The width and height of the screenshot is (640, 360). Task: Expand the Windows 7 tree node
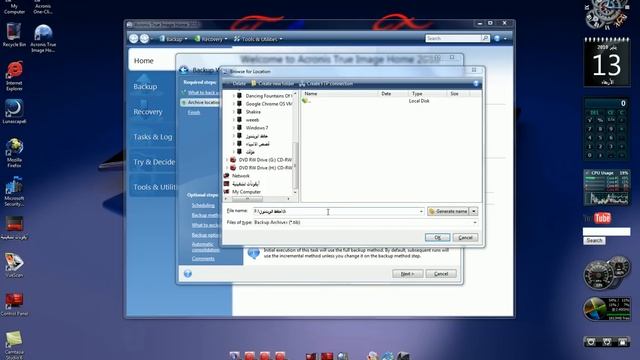tap(234, 128)
